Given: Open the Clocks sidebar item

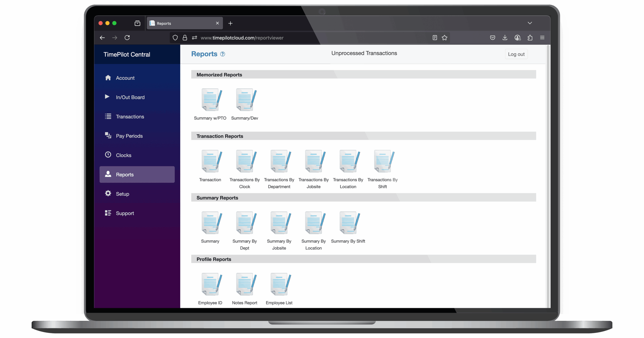Looking at the screenshot, I should coord(123,155).
